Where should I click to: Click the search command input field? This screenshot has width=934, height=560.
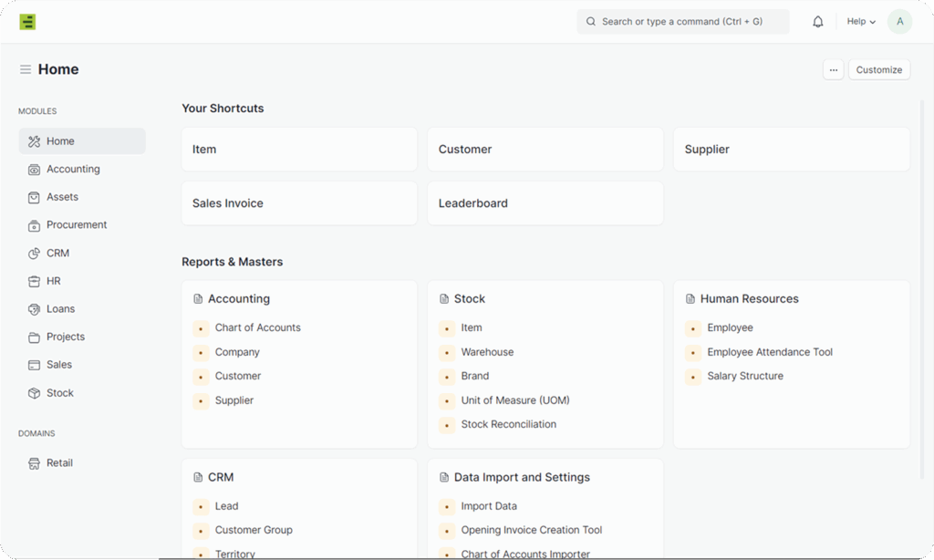[682, 22]
